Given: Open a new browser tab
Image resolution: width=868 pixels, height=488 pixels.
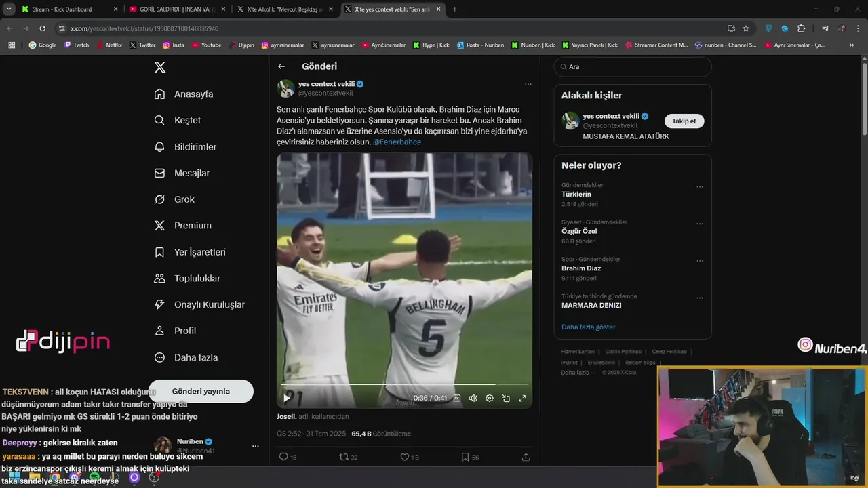Looking at the screenshot, I should (x=454, y=9).
